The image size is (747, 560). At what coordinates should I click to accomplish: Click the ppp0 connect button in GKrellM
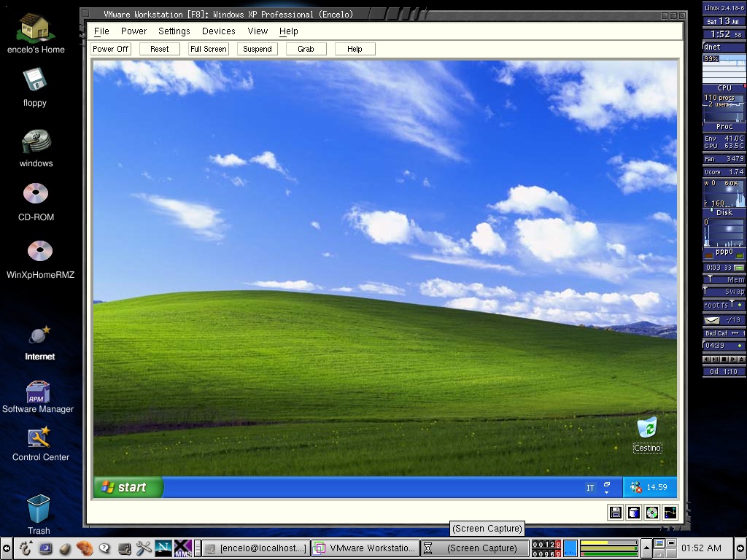pyautogui.click(x=739, y=268)
